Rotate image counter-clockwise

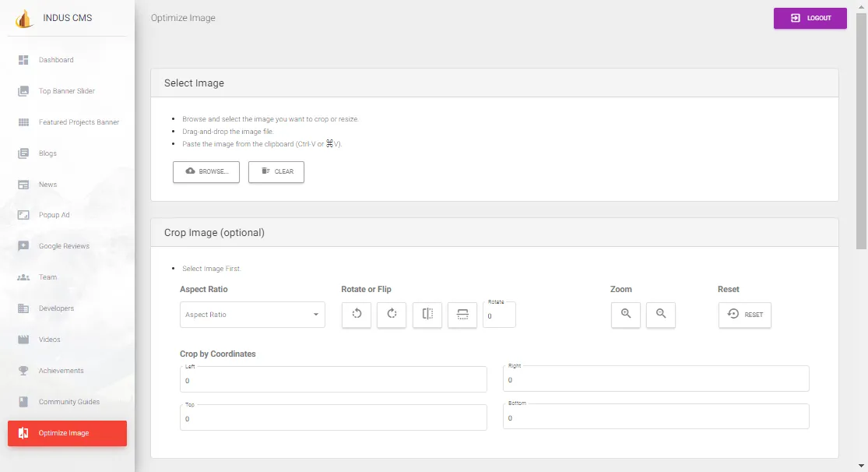(x=357, y=314)
